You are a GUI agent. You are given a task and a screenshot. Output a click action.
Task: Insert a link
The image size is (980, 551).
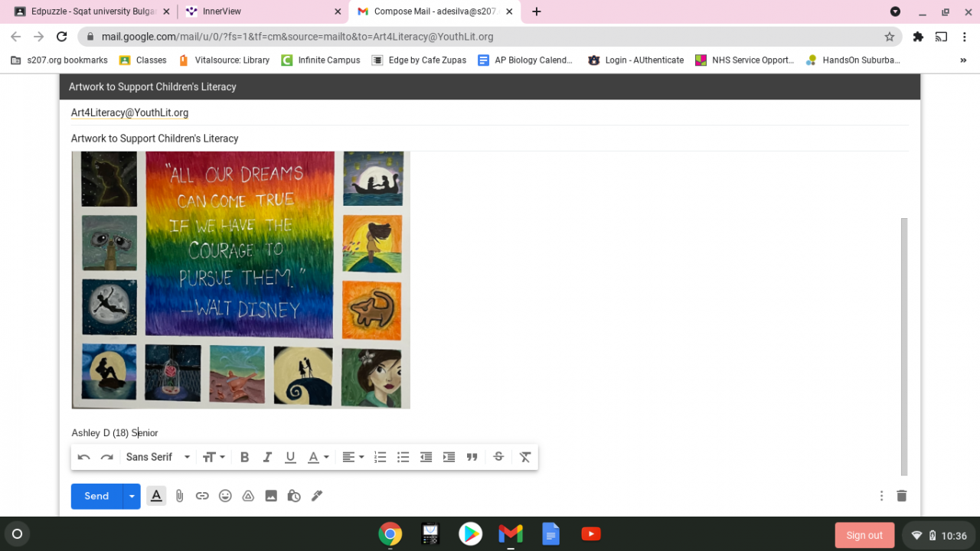click(x=202, y=496)
